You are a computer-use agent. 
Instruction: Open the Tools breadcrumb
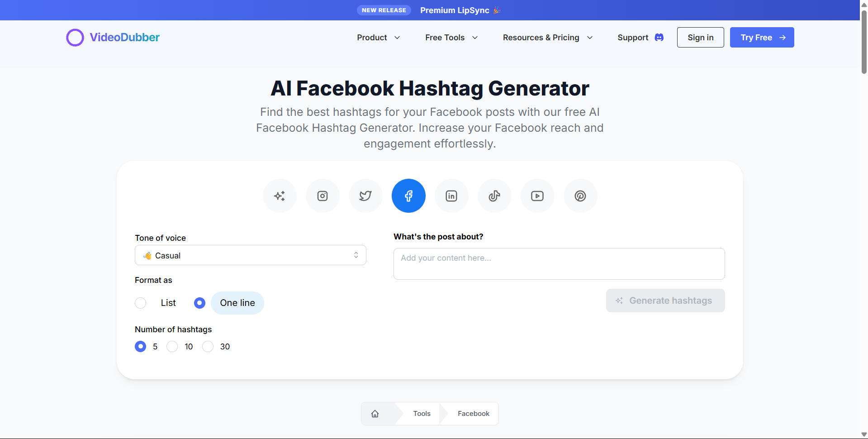tap(422, 414)
